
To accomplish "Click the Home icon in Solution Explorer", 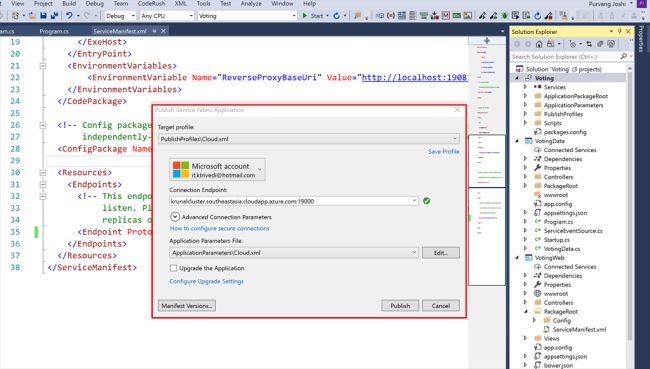I will 539,44.
